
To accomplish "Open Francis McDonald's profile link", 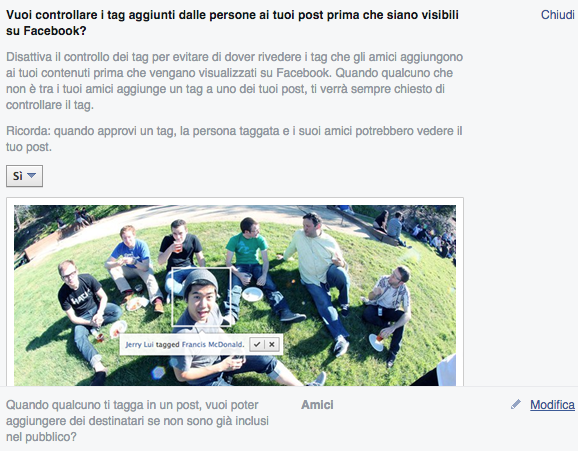I will pos(212,344).
